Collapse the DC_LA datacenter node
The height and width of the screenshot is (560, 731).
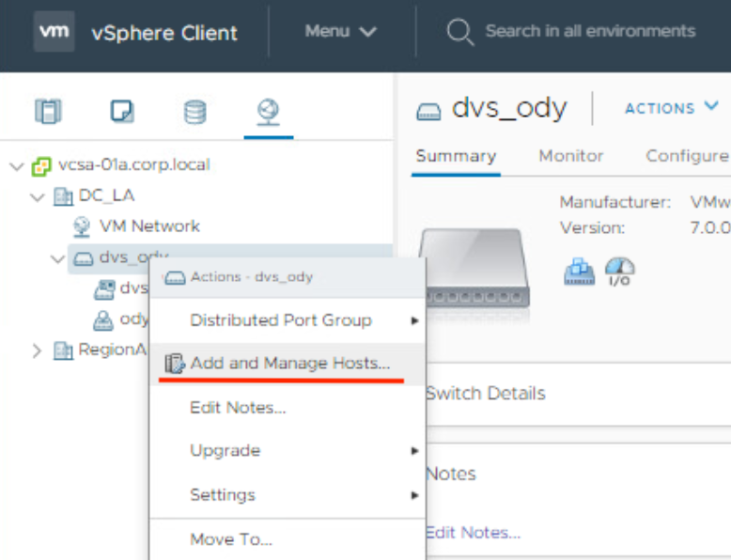pos(38,197)
